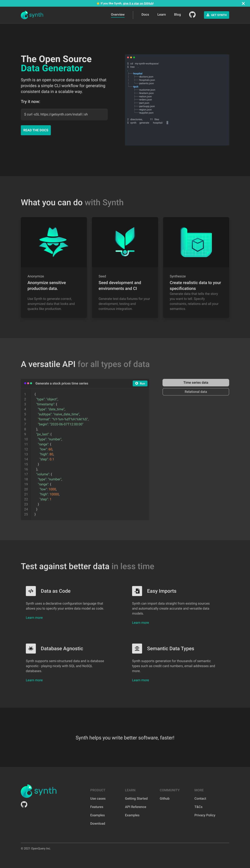
Task: Open the Contact footer link
Action: click(200, 799)
